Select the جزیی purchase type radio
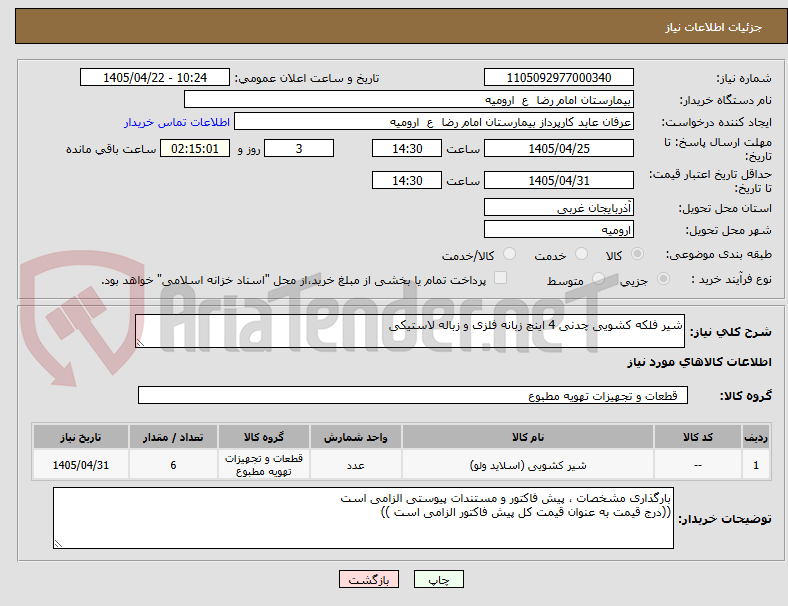788x606 pixels. click(663, 278)
